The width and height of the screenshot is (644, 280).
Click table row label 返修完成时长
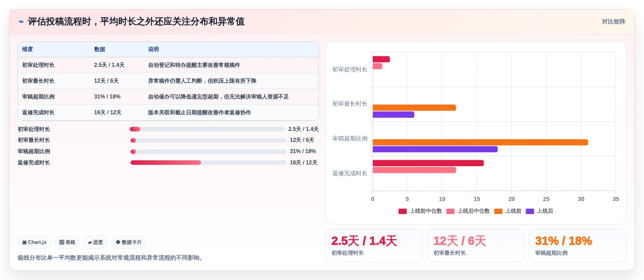click(38, 112)
